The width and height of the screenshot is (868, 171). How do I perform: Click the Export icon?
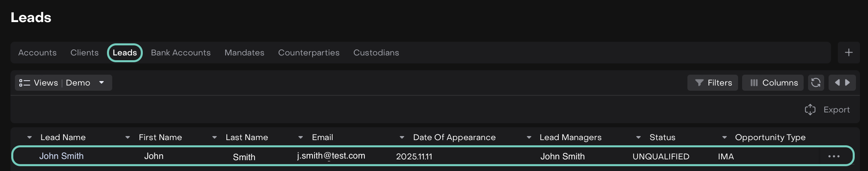(810, 110)
